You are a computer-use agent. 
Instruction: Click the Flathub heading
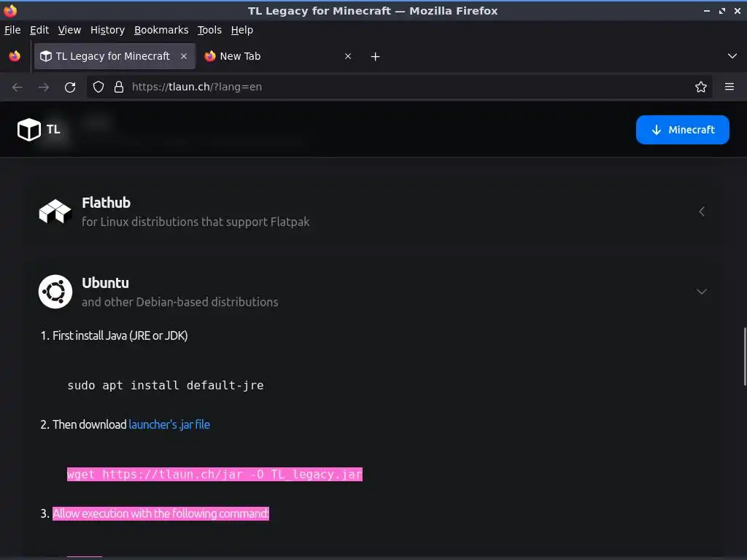pyautogui.click(x=107, y=203)
